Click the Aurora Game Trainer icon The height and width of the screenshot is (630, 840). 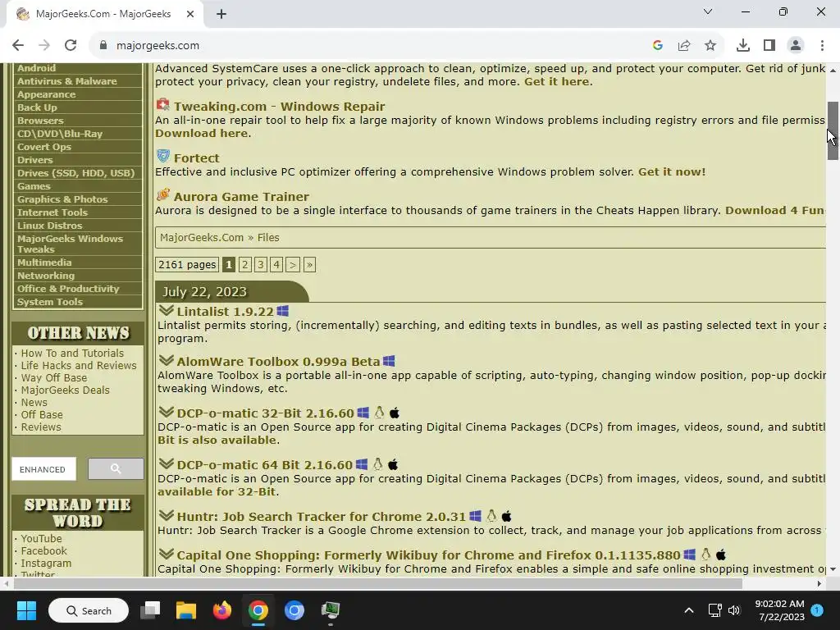point(163,194)
